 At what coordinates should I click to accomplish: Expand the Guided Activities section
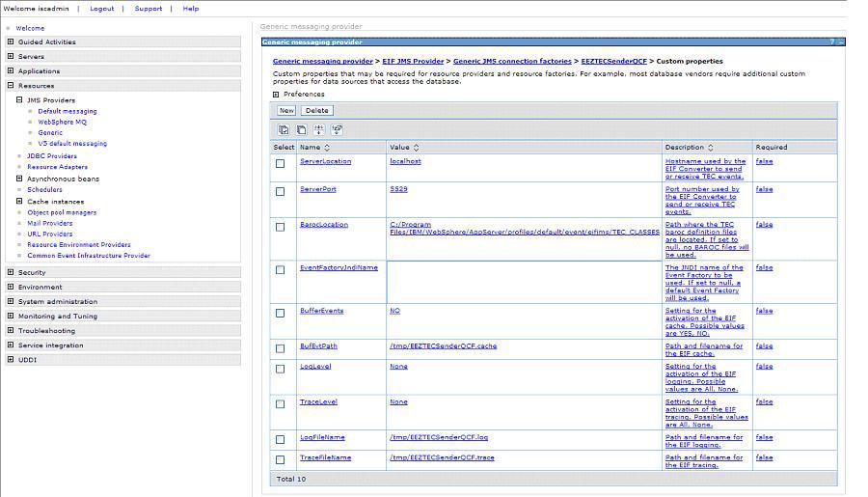[x=11, y=41]
